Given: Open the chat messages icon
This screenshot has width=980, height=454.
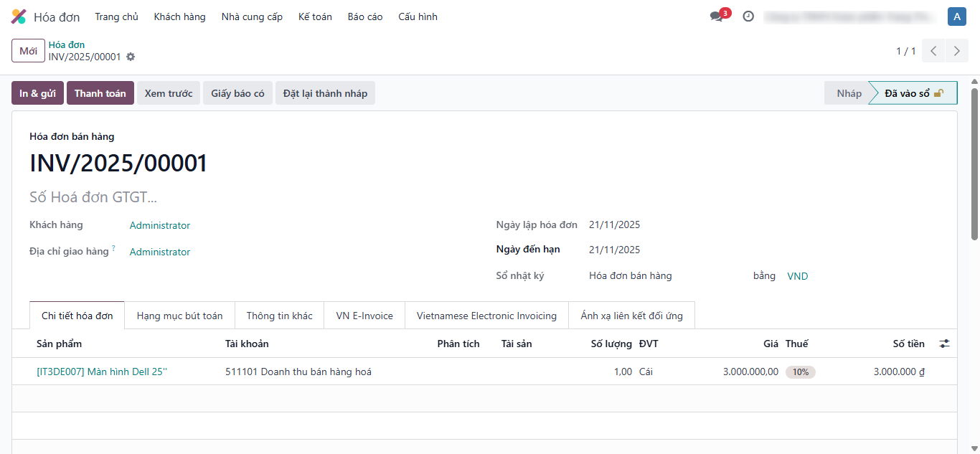Looking at the screenshot, I should click(717, 16).
